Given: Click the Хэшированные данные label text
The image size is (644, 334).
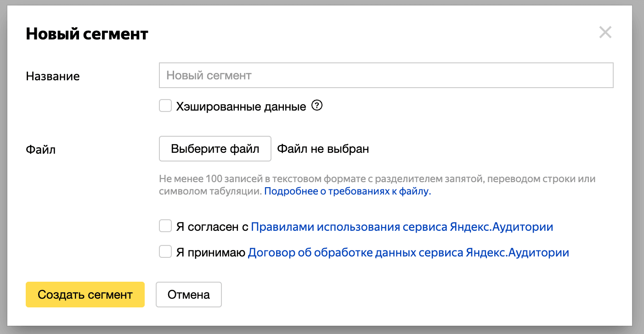Looking at the screenshot, I should 241,107.
